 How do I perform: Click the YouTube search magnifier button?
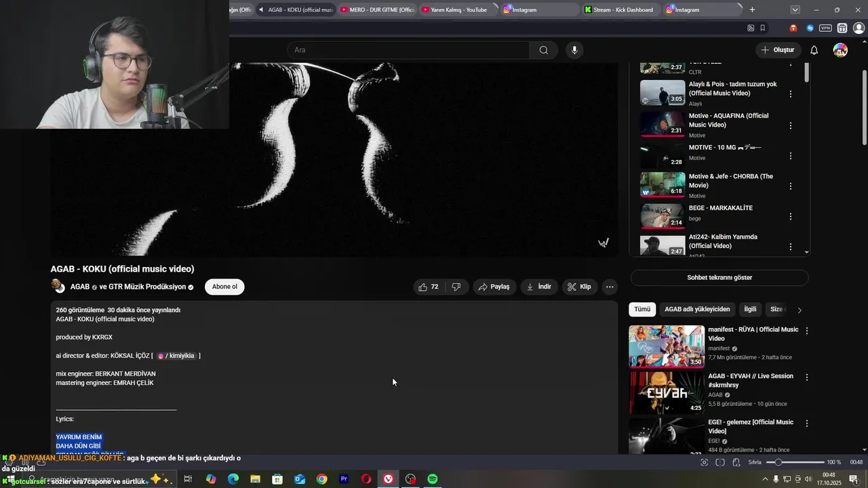543,50
